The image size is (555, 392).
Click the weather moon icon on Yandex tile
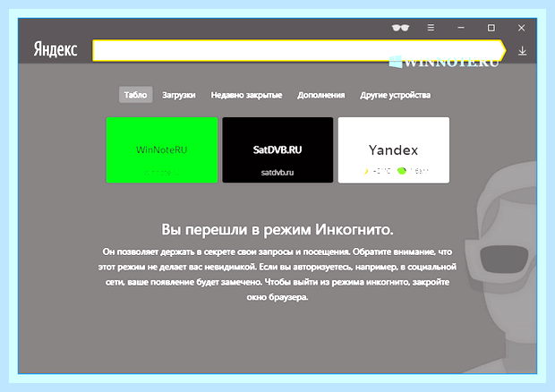coord(364,171)
